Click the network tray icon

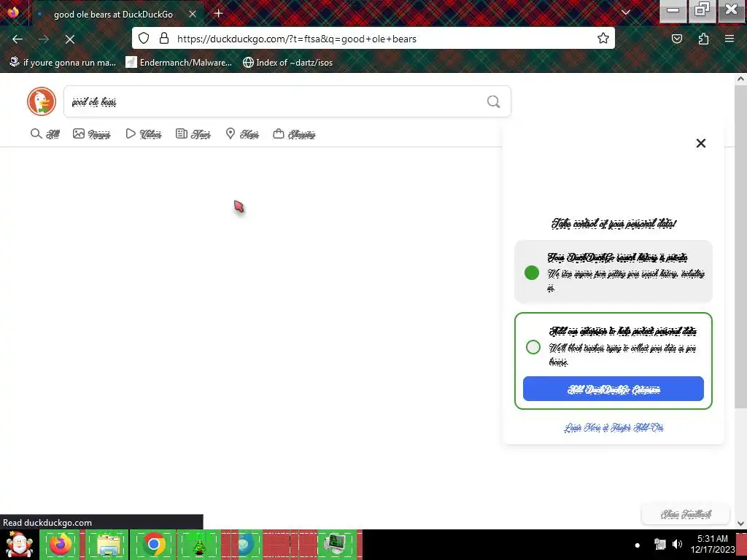pos(659,544)
